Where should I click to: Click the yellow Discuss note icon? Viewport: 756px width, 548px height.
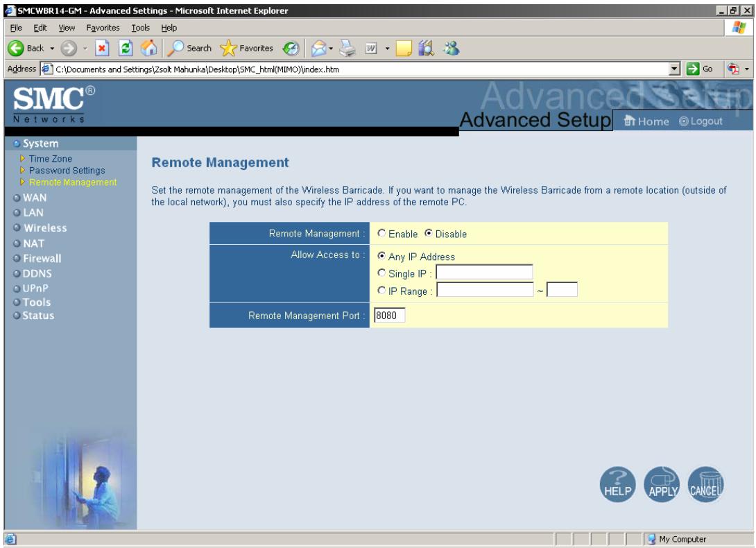404,49
